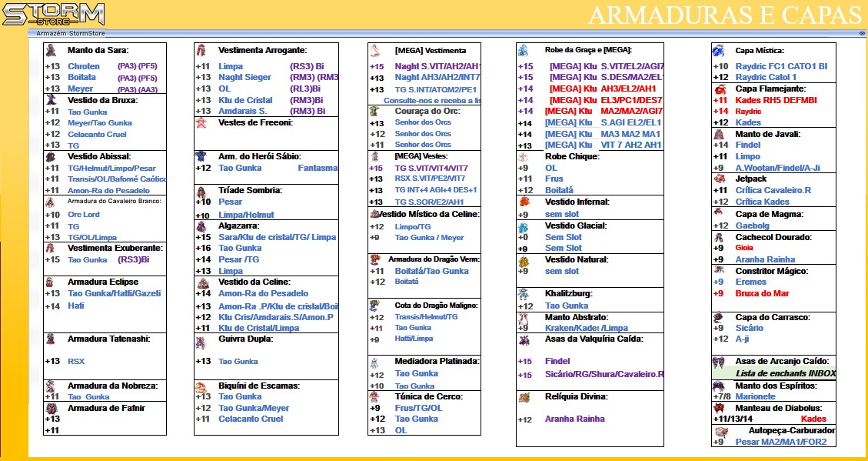Image resolution: width=868 pixels, height=461 pixels.
Task: Click the Cota do Dragão Maligno icon
Action: [374, 305]
